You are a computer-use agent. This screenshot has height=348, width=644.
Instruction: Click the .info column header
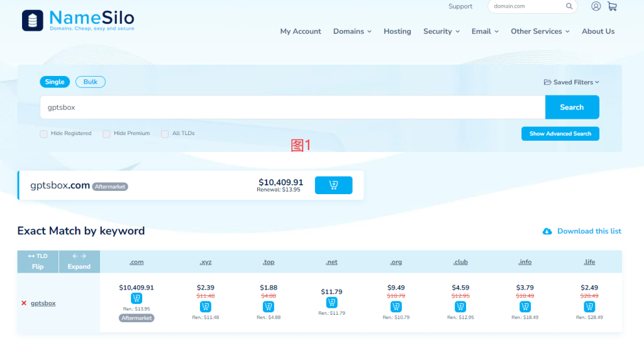(x=525, y=262)
